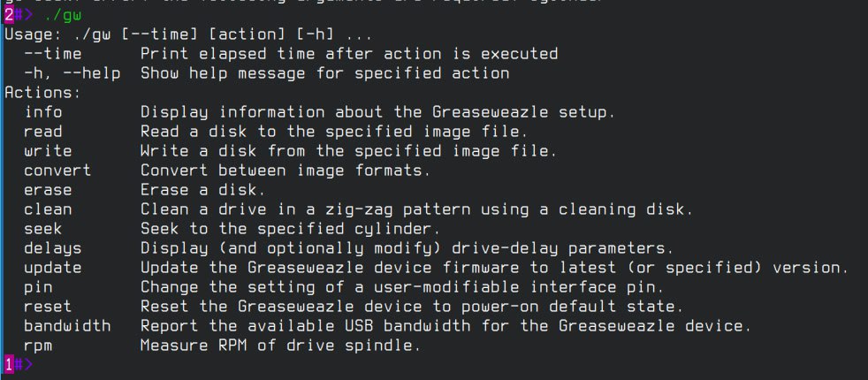
Task: Select the 'write' action name
Action: (x=48, y=151)
